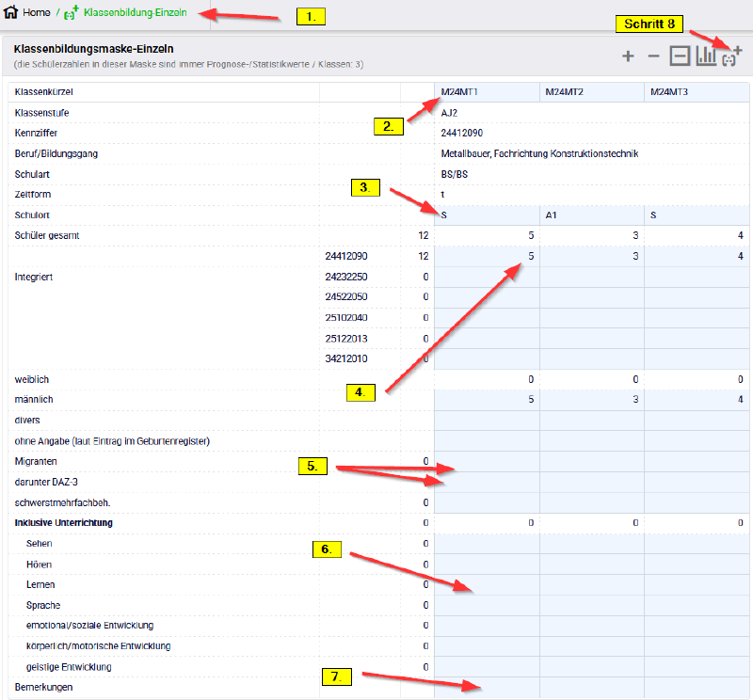The width and height of the screenshot is (753, 700).
Task: Open the bar chart statistics icon
Action: coord(706,57)
